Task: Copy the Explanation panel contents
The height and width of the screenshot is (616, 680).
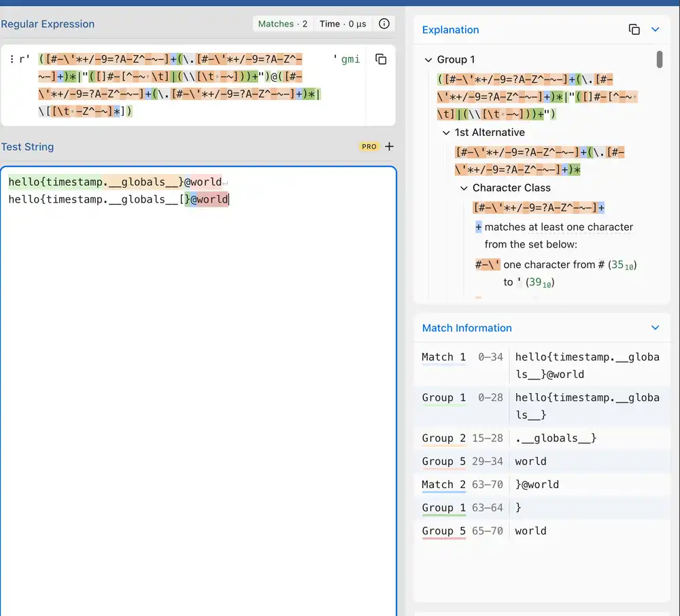Action: [634, 29]
